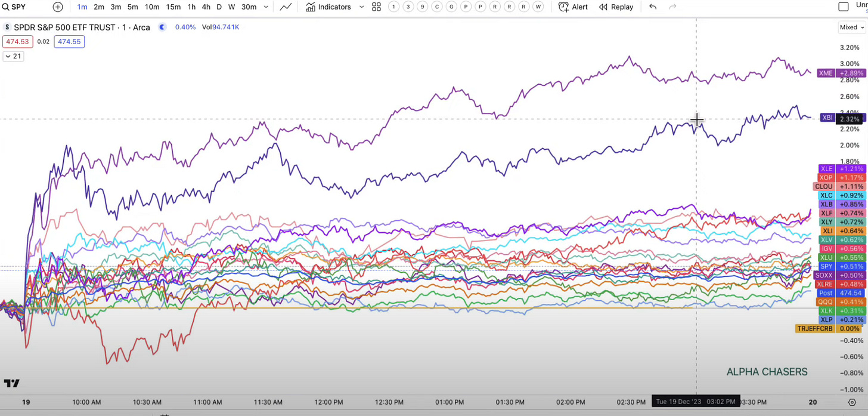Select the 30m timeframe
This screenshot has width=868, height=416.
[249, 7]
